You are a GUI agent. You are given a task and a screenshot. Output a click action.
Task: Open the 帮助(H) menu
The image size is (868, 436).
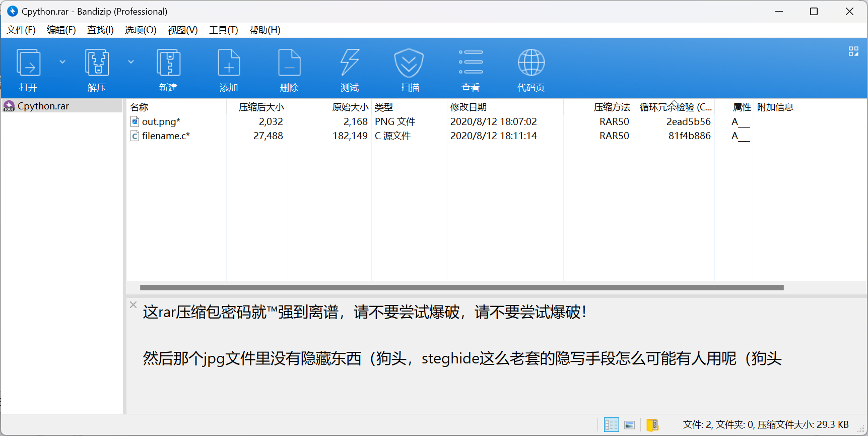(x=265, y=30)
